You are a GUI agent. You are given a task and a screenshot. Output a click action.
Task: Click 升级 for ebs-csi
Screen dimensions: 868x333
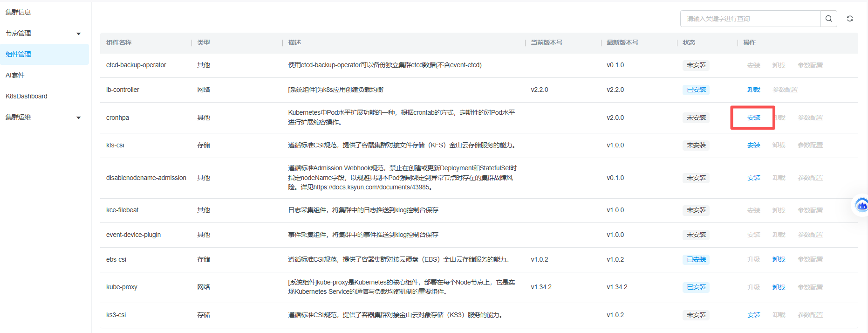point(753,259)
